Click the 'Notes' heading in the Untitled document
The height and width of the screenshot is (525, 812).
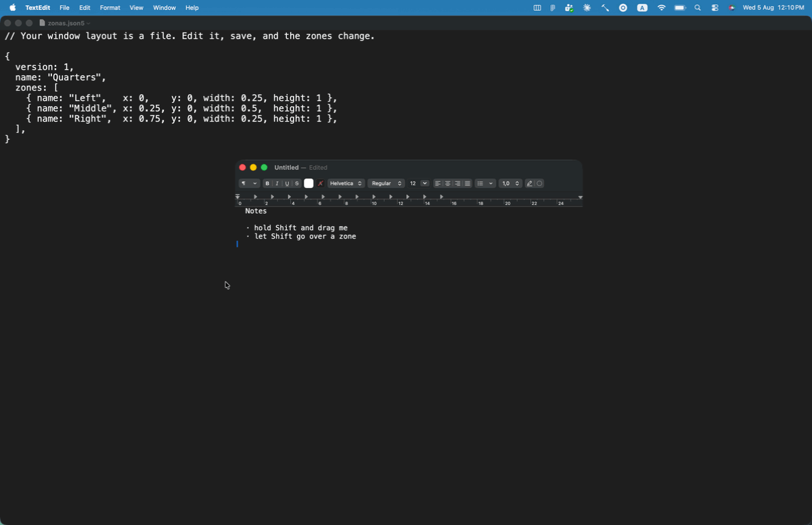pos(256,211)
